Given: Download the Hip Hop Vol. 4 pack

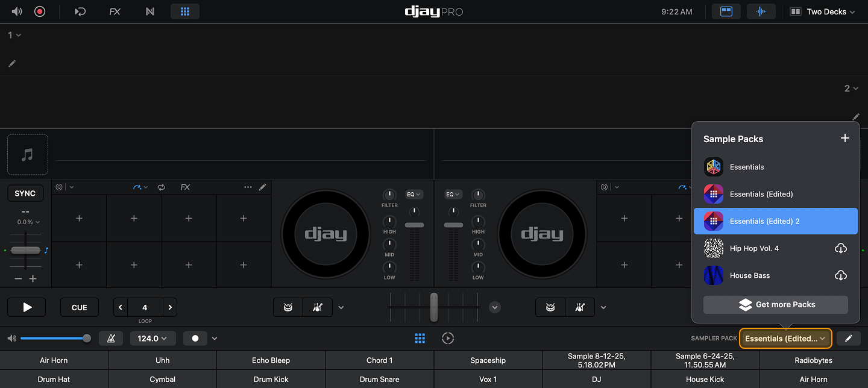Looking at the screenshot, I should click(840, 248).
